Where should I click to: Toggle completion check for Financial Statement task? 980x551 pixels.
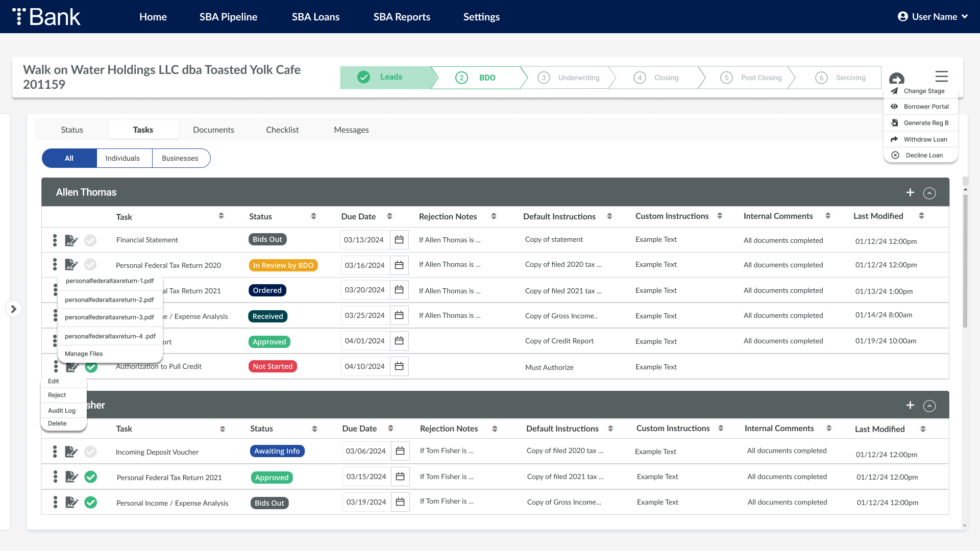click(90, 240)
